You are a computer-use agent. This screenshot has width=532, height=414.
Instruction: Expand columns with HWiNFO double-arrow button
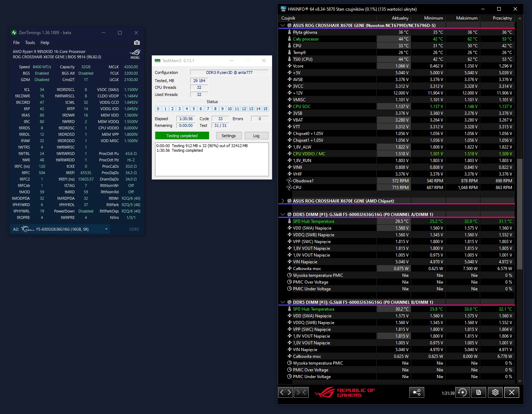pyautogui.click(x=286, y=392)
